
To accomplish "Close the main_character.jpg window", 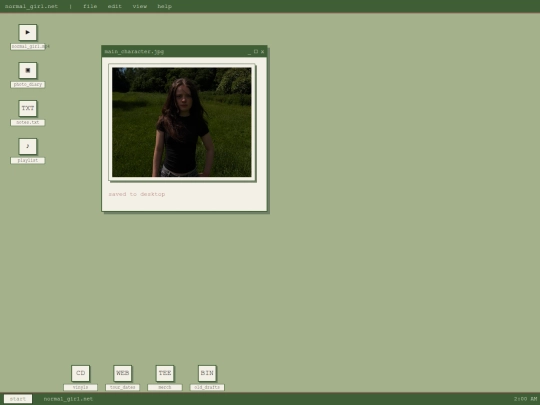I will point(262,52).
